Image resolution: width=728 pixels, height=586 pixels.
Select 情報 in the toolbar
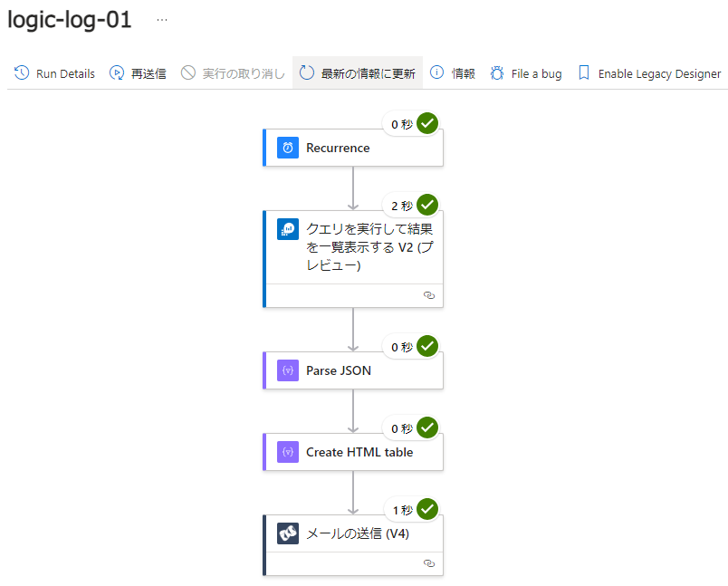(x=453, y=73)
